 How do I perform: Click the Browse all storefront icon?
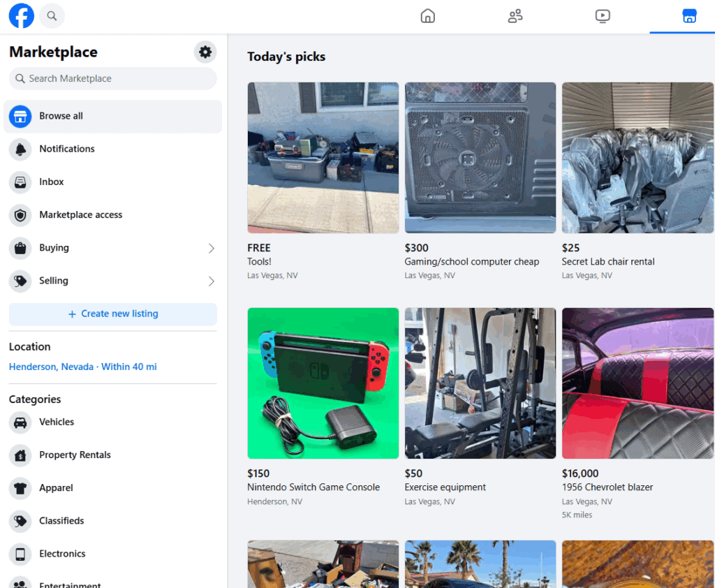pos(20,117)
